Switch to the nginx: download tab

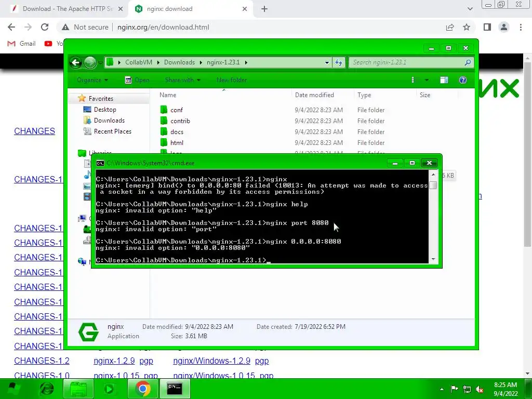click(x=190, y=9)
